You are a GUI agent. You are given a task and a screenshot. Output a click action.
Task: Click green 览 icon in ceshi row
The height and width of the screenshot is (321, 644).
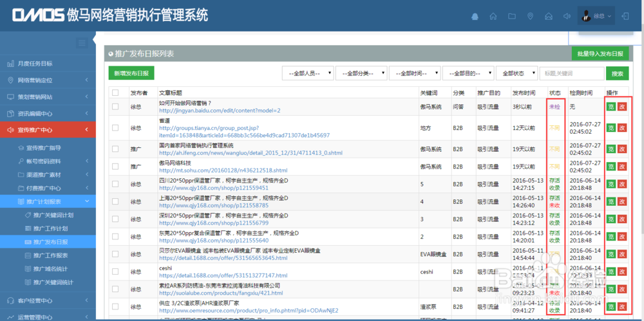(x=611, y=271)
